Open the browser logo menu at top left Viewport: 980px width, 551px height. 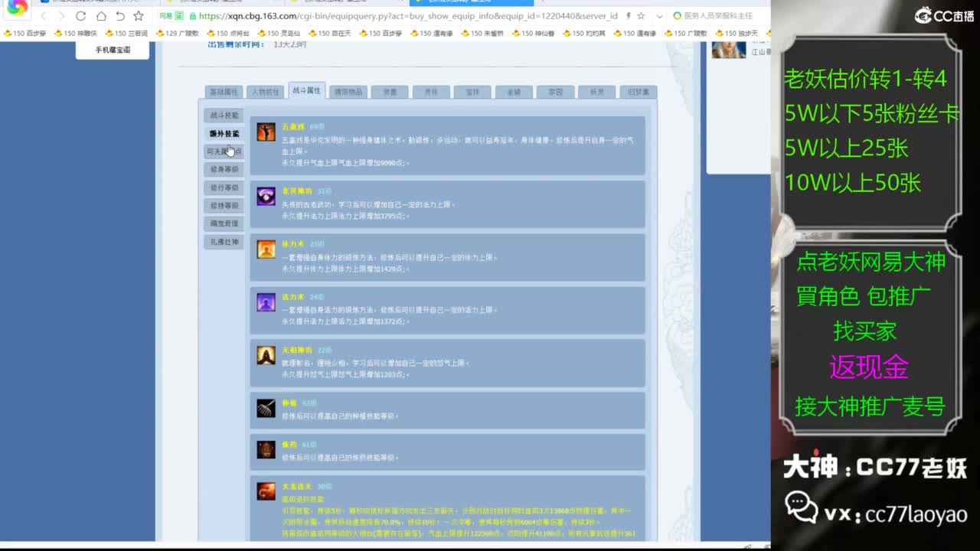[x=17, y=10]
